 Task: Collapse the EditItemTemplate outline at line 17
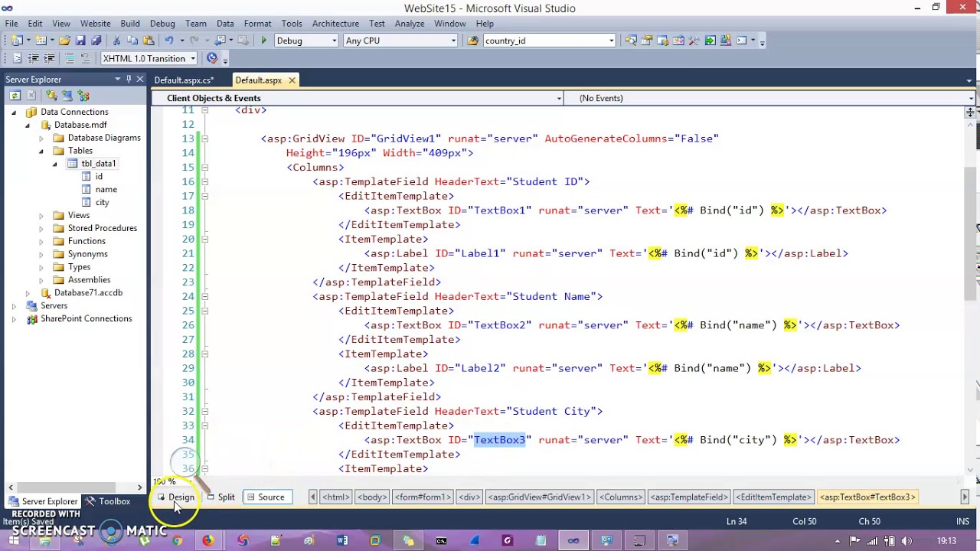point(204,196)
